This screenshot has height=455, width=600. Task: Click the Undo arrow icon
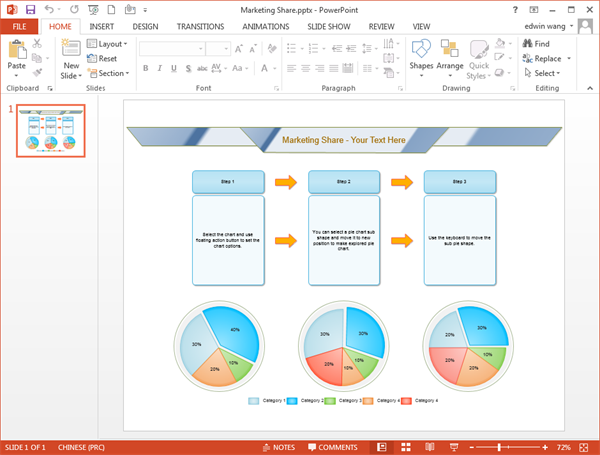(49, 9)
